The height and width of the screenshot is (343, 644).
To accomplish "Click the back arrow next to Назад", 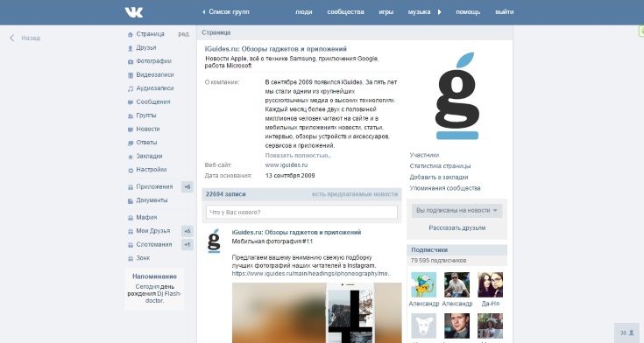I will pos(12,38).
